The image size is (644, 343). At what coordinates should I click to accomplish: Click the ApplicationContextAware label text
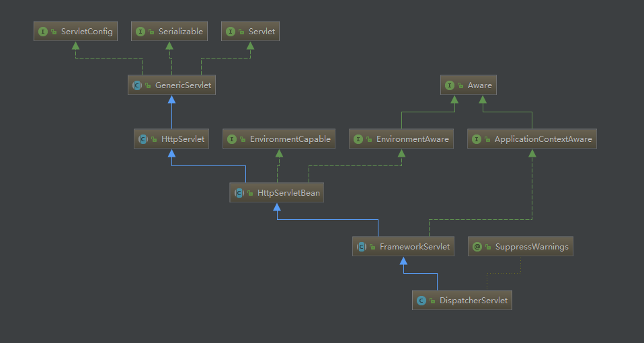tap(543, 139)
